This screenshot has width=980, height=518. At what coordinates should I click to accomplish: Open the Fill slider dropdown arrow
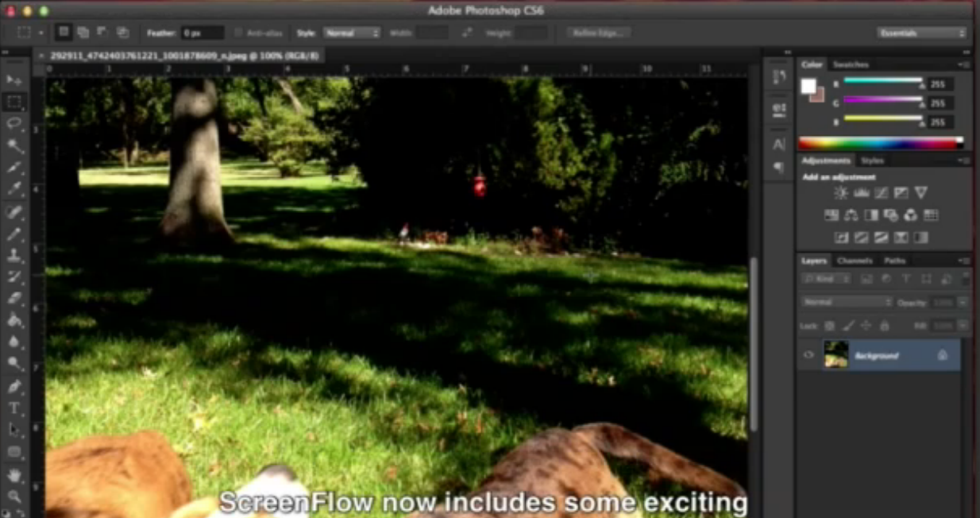pyautogui.click(x=963, y=326)
